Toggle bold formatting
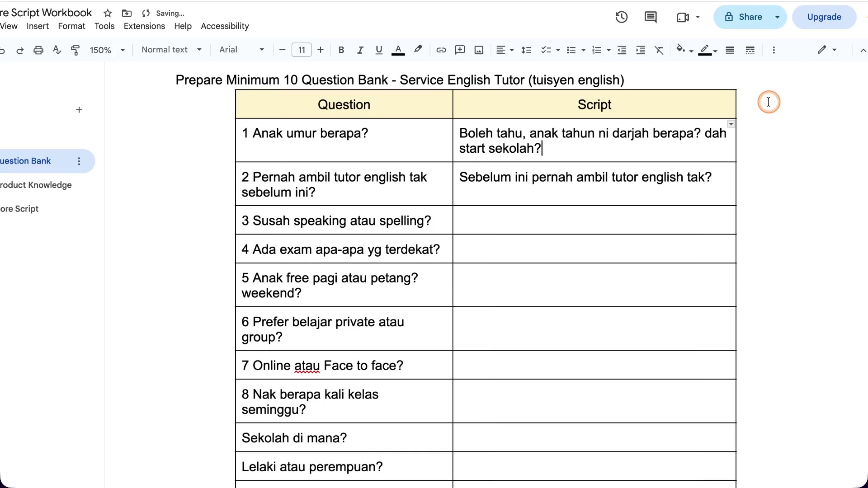This screenshot has width=868, height=488. coord(341,50)
